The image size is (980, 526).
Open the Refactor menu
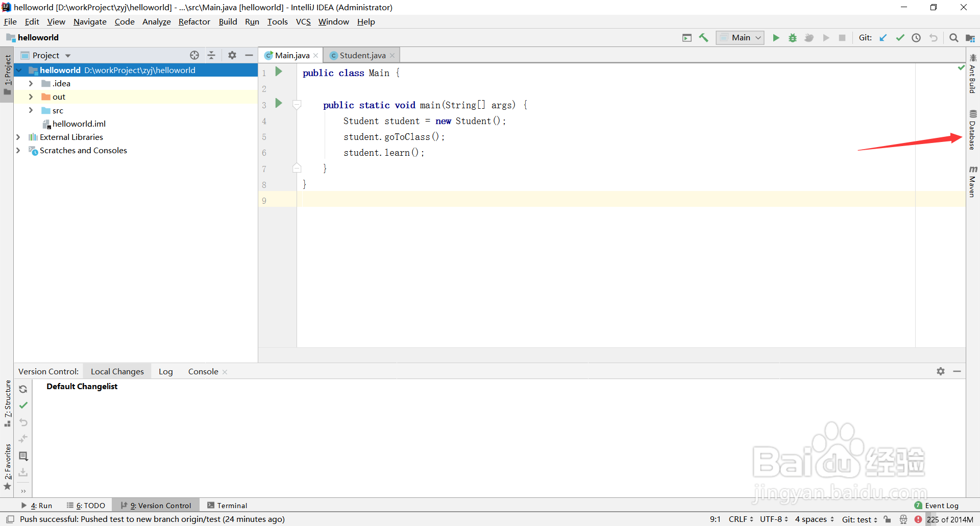pyautogui.click(x=194, y=21)
